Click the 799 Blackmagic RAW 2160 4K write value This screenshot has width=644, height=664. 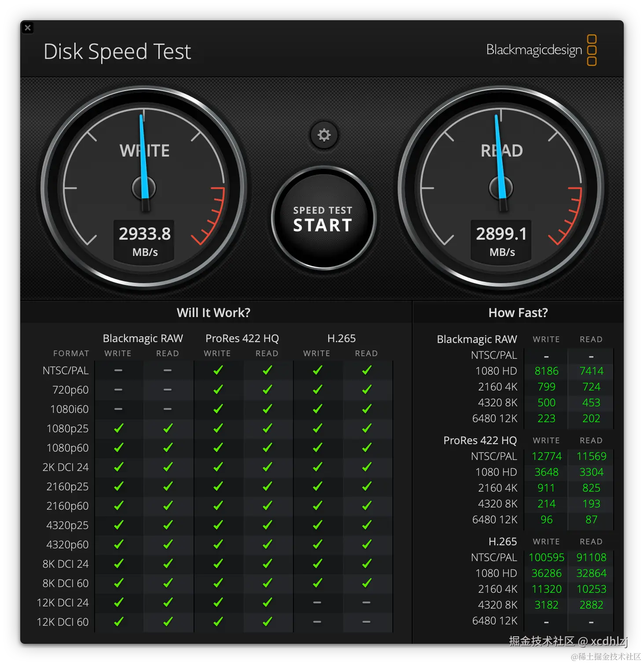point(546,387)
